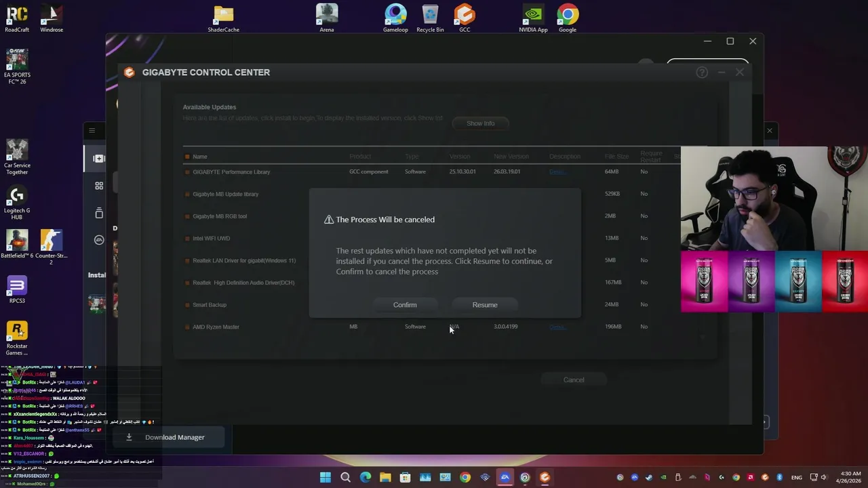Open the Car Service Together shortcut

point(17,157)
